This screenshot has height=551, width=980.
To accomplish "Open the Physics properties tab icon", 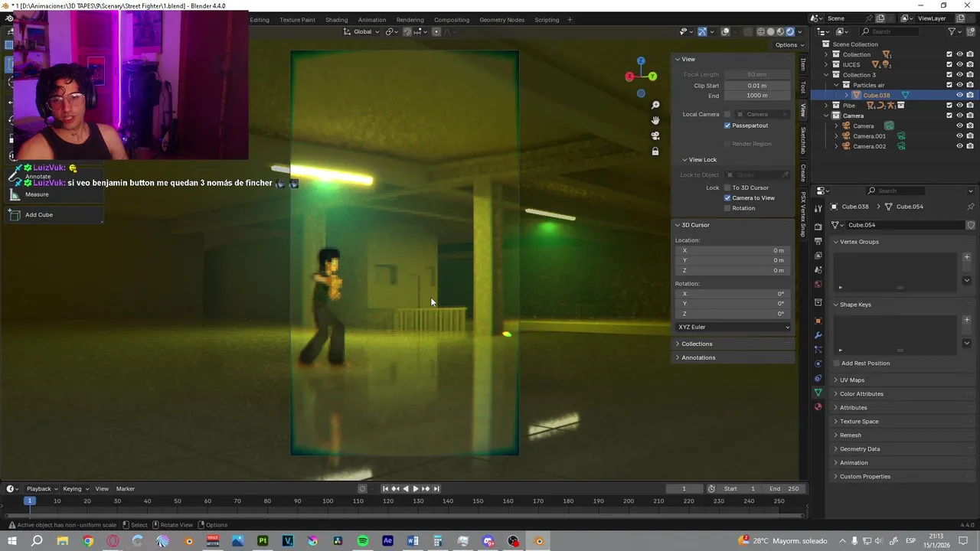I will click(818, 364).
